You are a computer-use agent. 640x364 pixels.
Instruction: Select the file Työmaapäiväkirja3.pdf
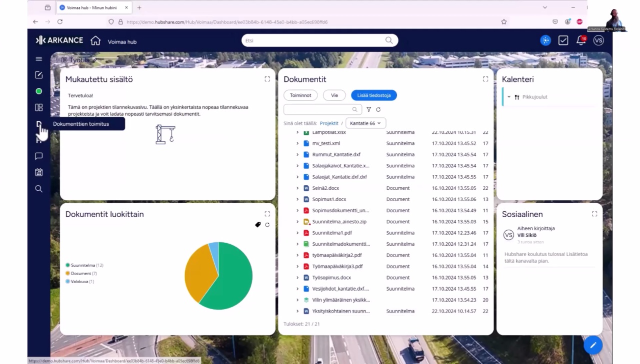click(337, 267)
